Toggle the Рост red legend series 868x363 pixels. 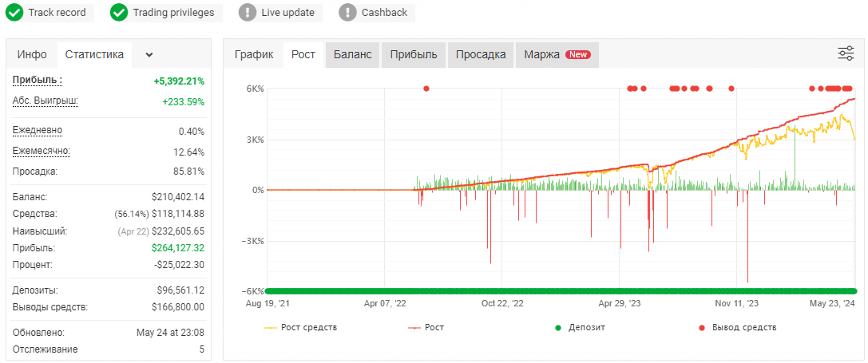[x=426, y=328]
